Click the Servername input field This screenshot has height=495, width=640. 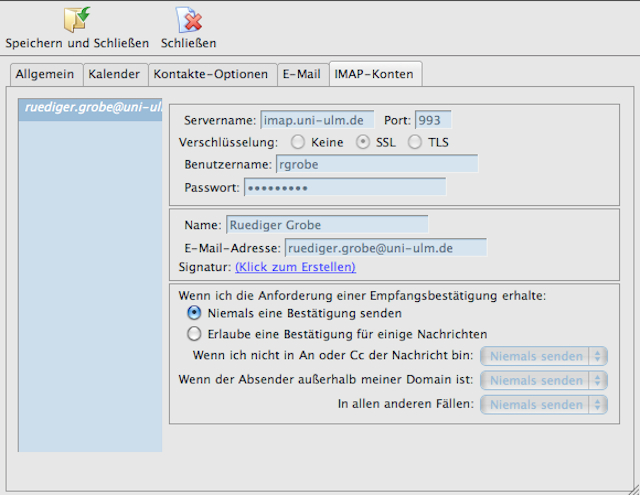[317, 120]
